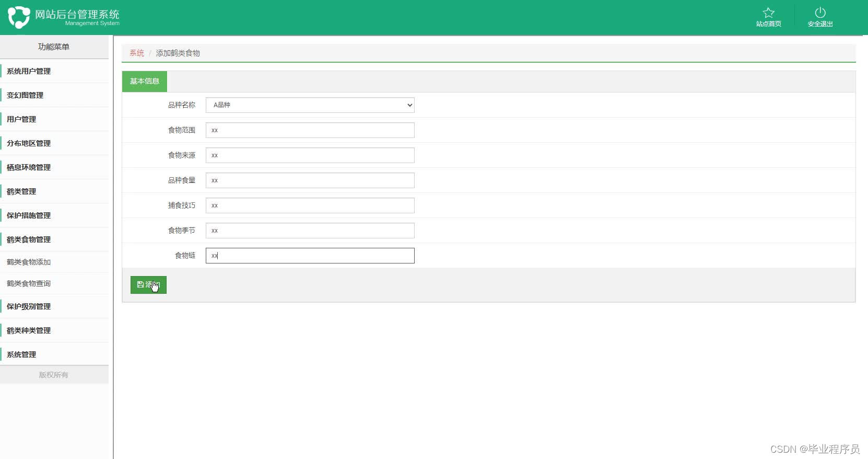
Task: Click the 功能菜单 sidebar header
Action: coord(54,47)
